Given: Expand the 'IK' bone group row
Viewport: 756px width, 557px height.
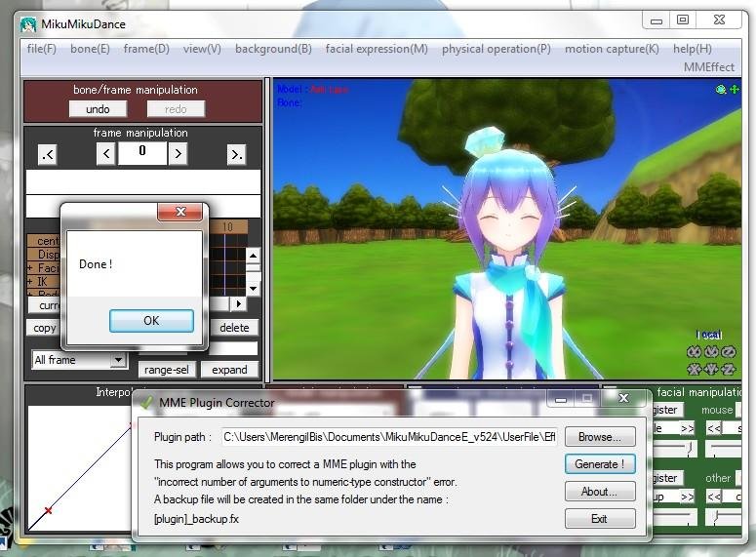Looking at the screenshot, I should click(30, 282).
